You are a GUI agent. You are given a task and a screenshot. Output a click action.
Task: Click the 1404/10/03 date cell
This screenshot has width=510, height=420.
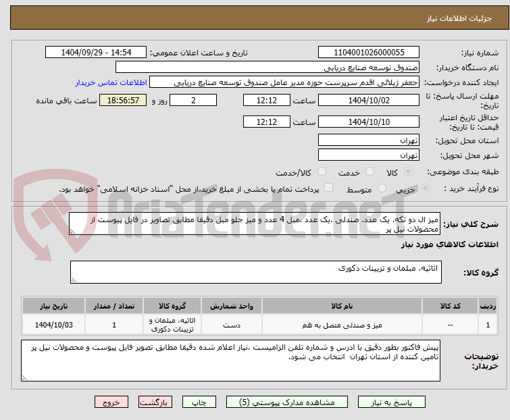click(53, 325)
